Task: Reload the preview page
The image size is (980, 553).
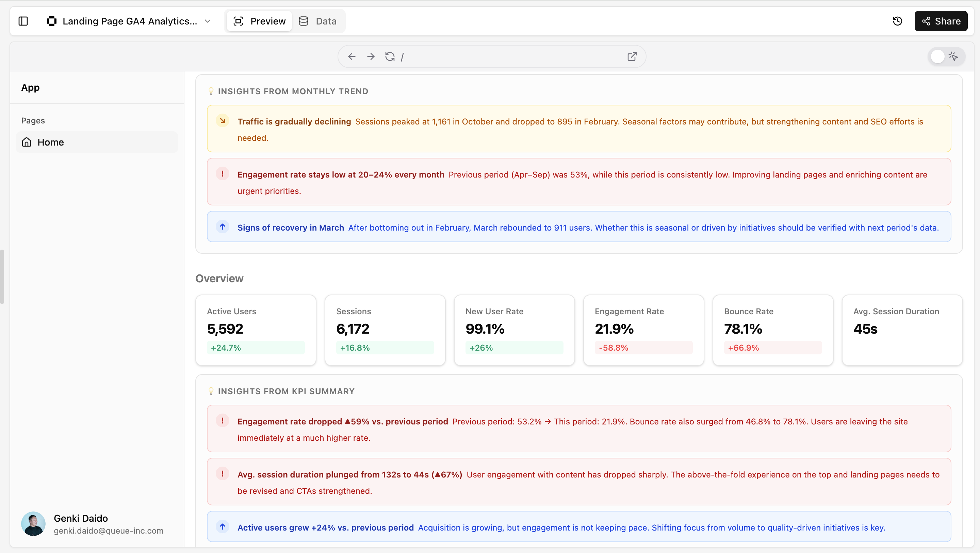Action: [390, 57]
